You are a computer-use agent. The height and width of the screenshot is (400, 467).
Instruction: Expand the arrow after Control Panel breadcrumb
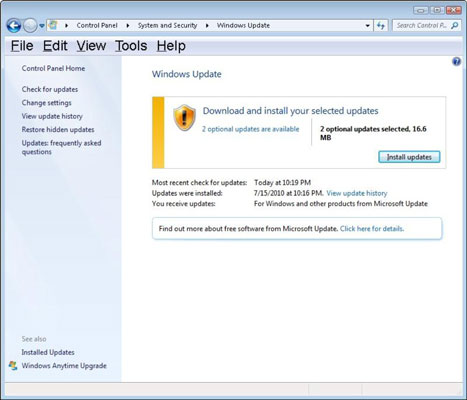[128, 26]
